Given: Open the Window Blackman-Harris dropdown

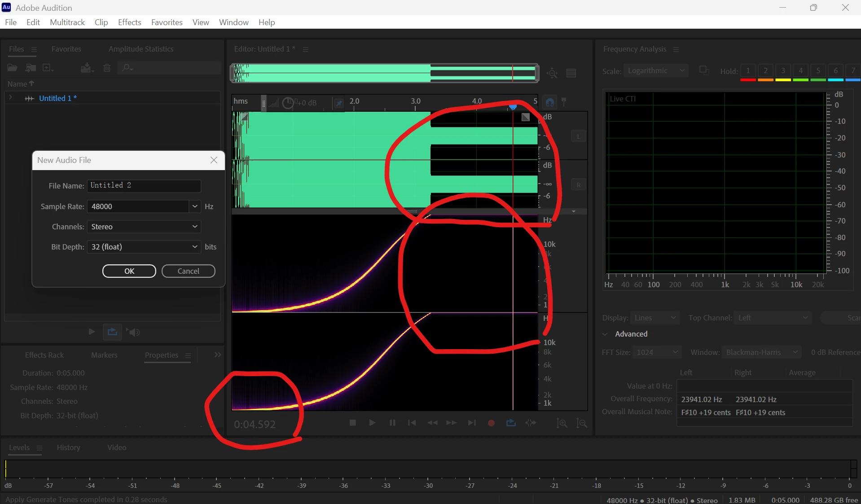Looking at the screenshot, I should (762, 352).
